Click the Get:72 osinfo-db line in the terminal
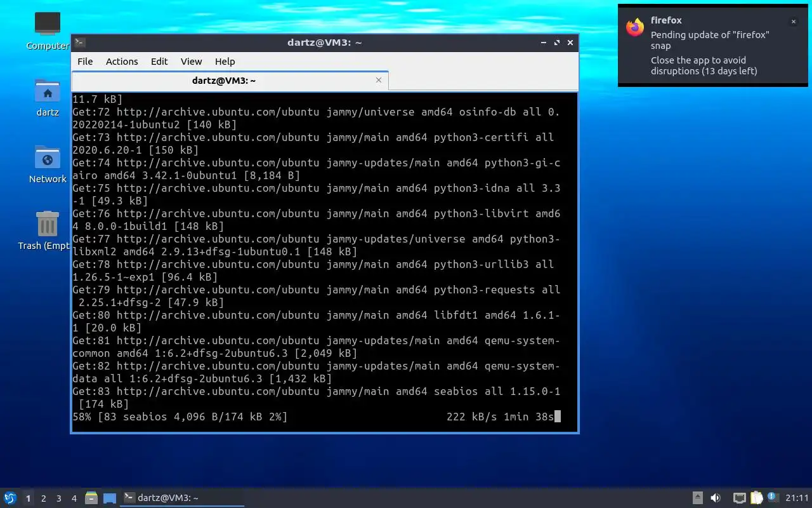Image resolution: width=812 pixels, height=508 pixels. tap(316, 118)
